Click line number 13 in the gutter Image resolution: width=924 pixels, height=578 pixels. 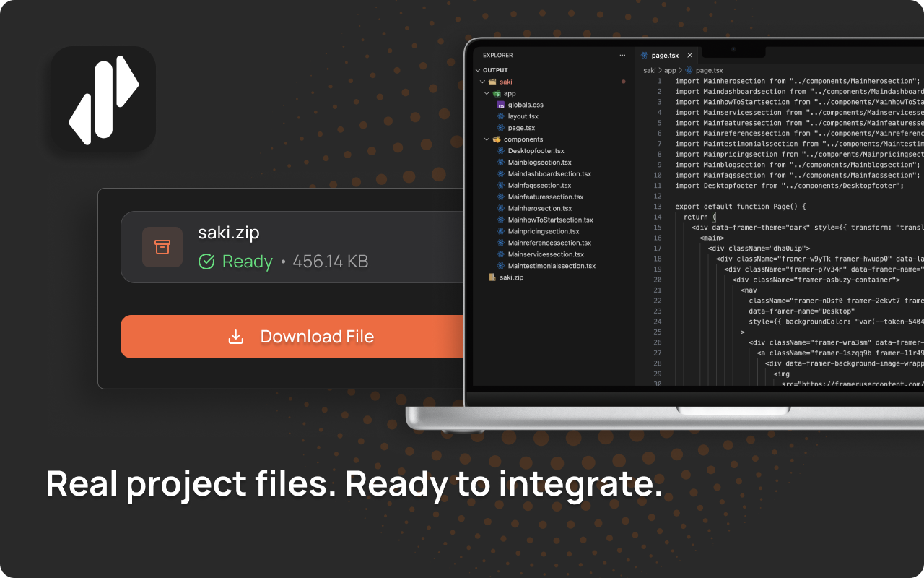(x=658, y=207)
